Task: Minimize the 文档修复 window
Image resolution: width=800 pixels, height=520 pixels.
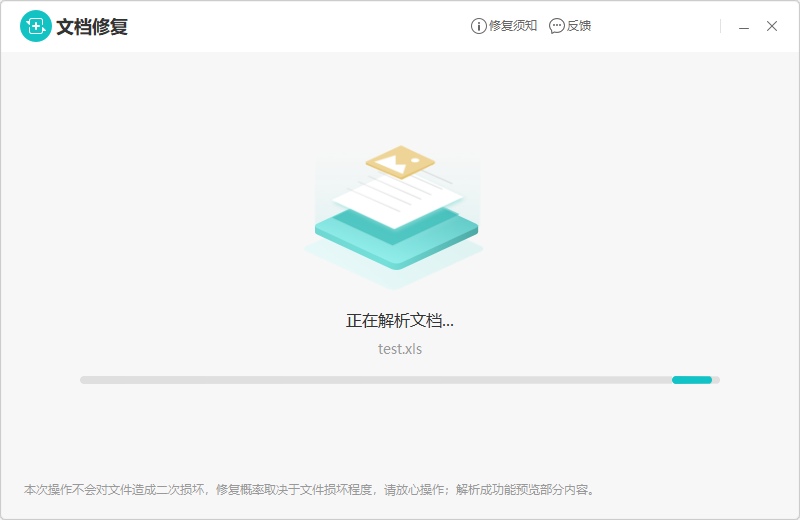Action: [x=744, y=27]
